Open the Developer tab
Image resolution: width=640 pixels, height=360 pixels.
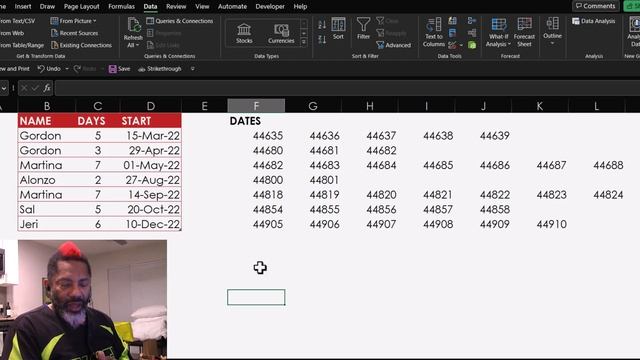pyautogui.click(x=270, y=7)
